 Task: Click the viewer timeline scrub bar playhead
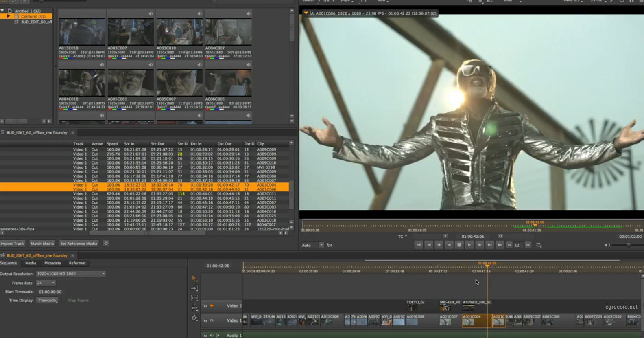coord(535,225)
